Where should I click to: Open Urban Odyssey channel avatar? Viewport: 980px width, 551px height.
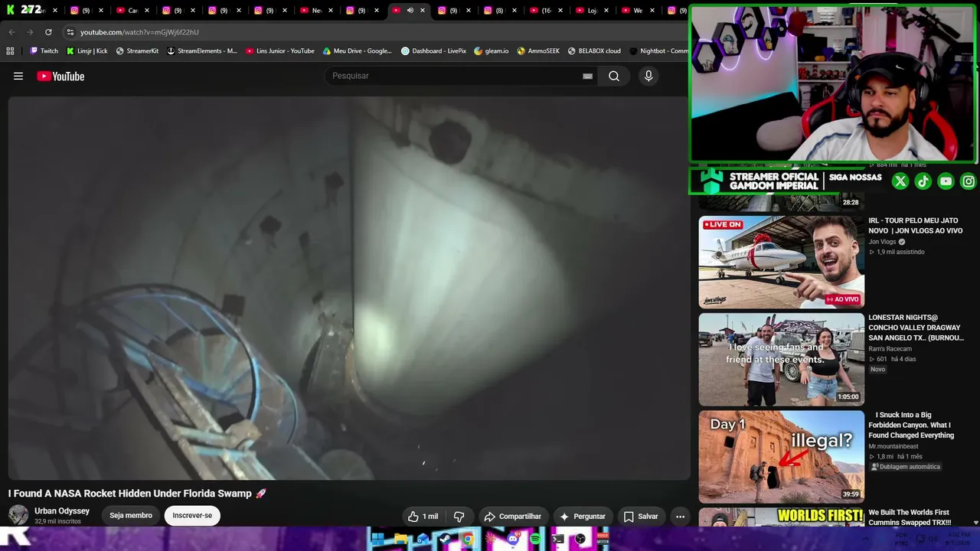[x=18, y=515]
